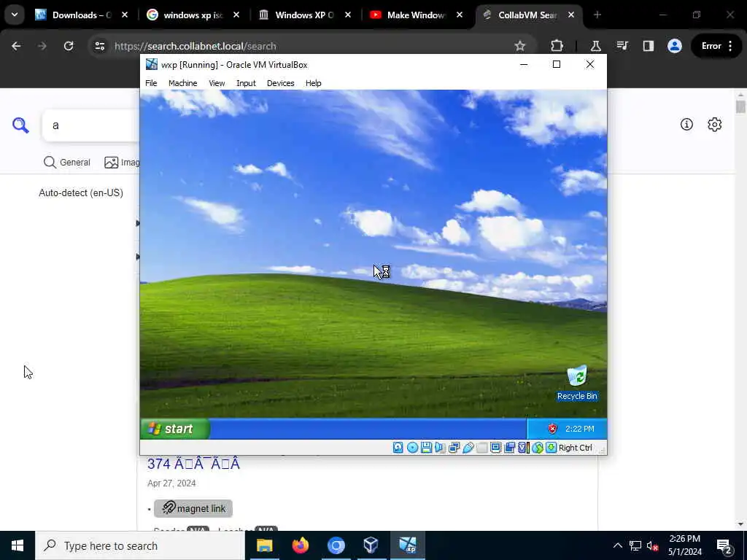Click the browser address bar URL

pyautogui.click(x=196, y=46)
